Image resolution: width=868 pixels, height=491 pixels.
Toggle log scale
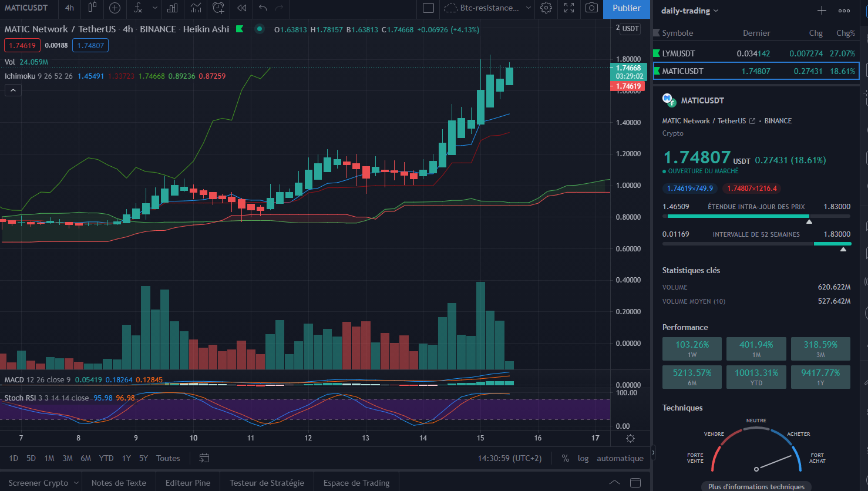(583, 458)
